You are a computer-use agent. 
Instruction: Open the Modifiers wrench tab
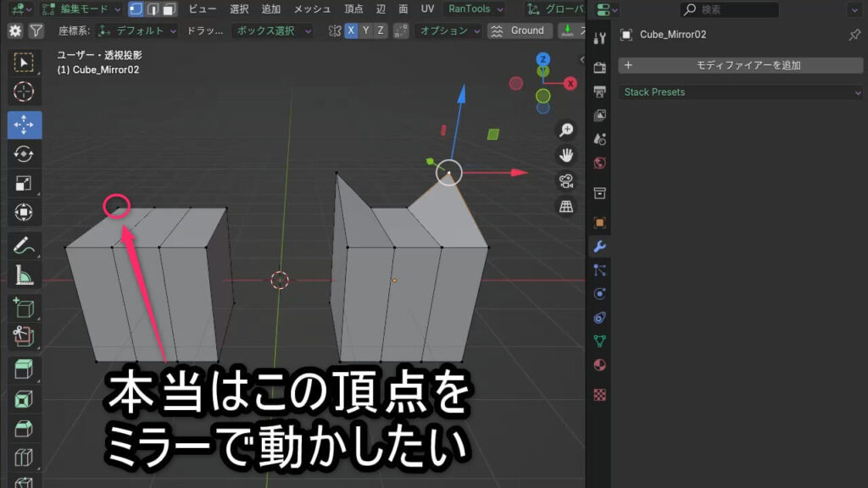599,247
